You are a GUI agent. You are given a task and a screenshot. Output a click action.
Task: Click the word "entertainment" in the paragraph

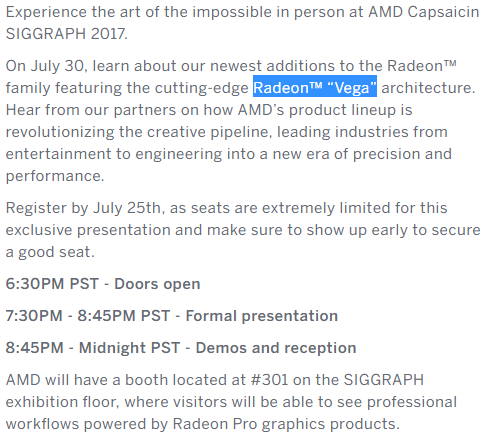(x=58, y=154)
